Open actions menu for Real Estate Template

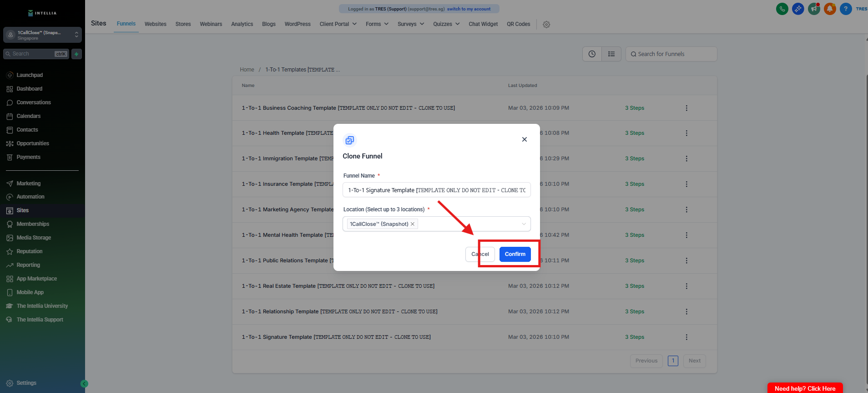click(x=686, y=286)
